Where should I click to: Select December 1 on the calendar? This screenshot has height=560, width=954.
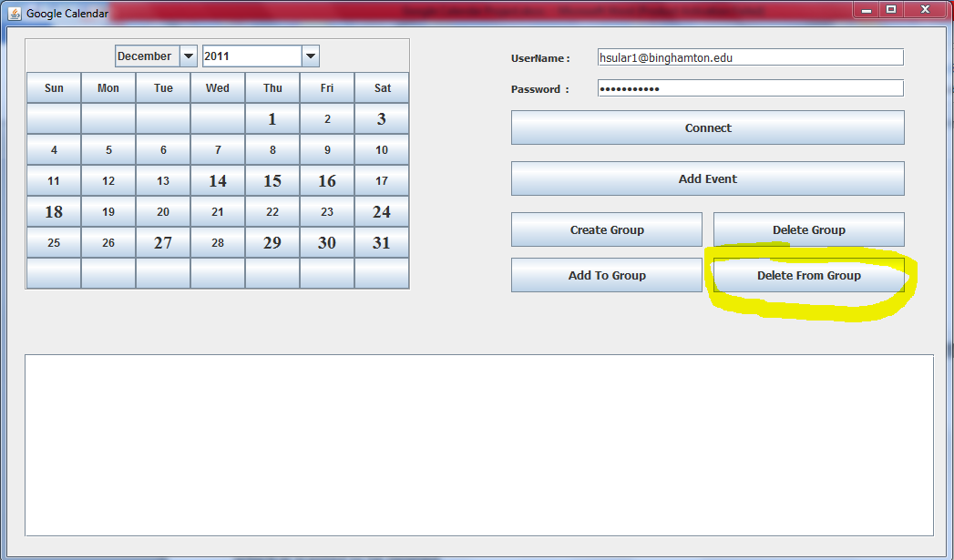coord(272,119)
